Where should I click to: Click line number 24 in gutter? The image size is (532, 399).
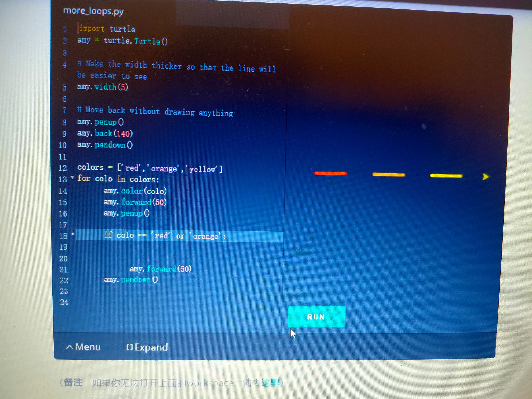pos(64,302)
